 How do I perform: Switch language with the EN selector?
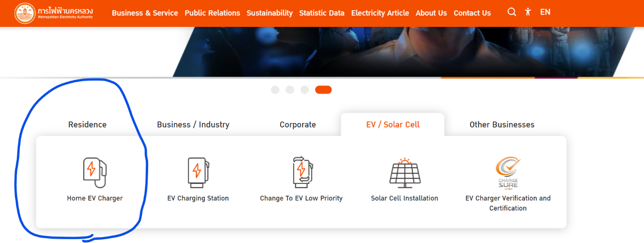point(545,12)
